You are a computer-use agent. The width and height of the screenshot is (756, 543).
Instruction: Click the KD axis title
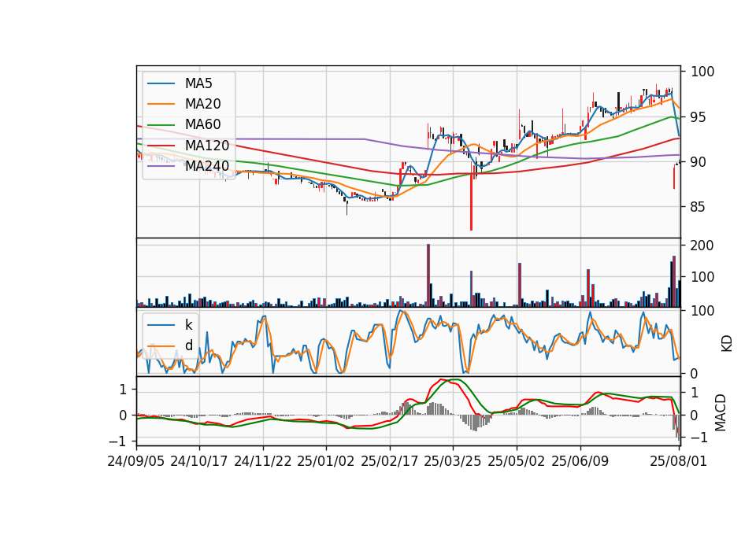coord(727,344)
